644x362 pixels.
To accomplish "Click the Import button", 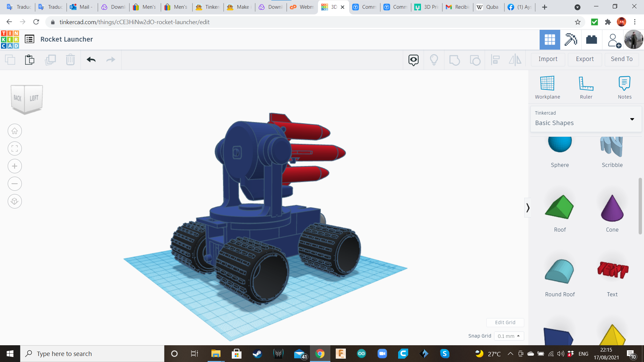I will pyautogui.click(x=547, y=59).
